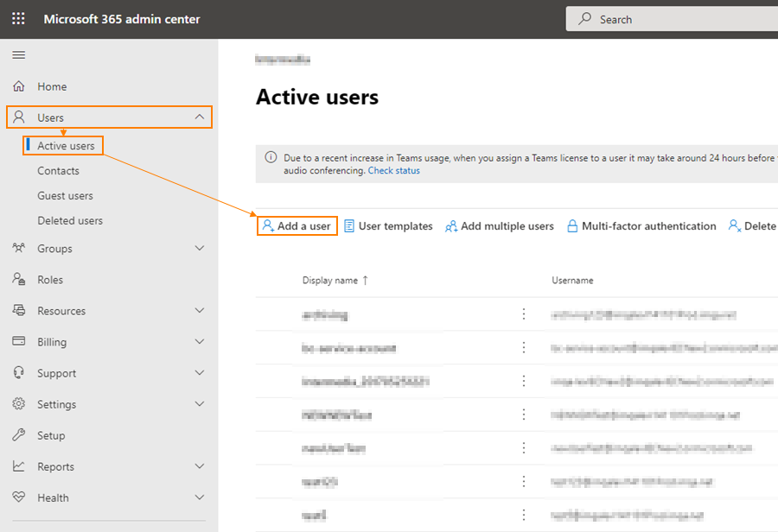Open Setup in the navigation
Screen dimensions: 778x532
click(x=51, y=435)
